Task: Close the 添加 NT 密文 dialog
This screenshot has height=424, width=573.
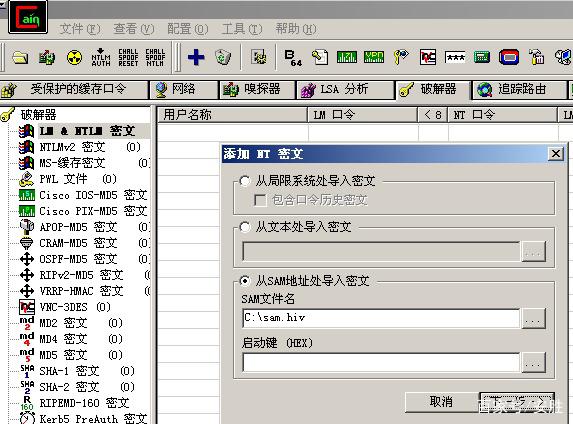Action: pos(556,154)
